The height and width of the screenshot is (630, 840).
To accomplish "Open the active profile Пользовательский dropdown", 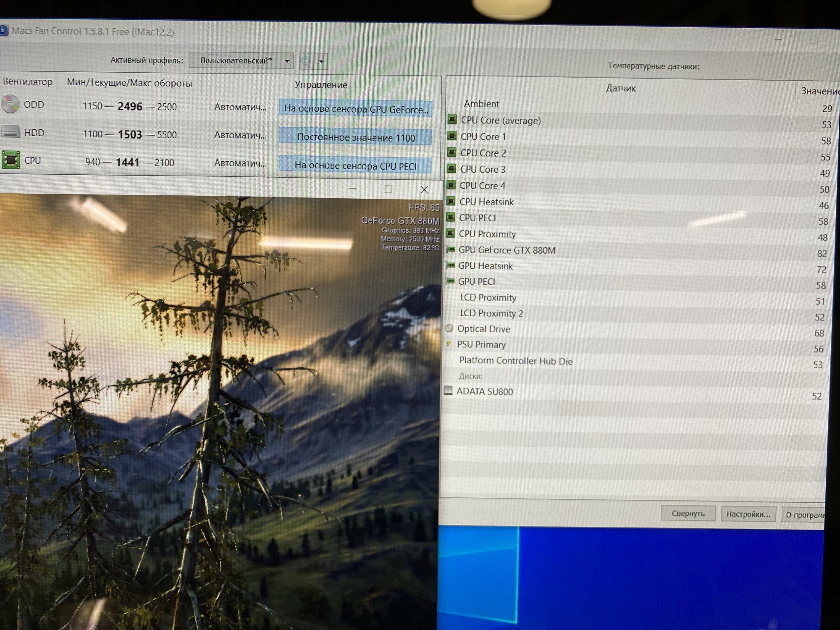I will (241, 60).
